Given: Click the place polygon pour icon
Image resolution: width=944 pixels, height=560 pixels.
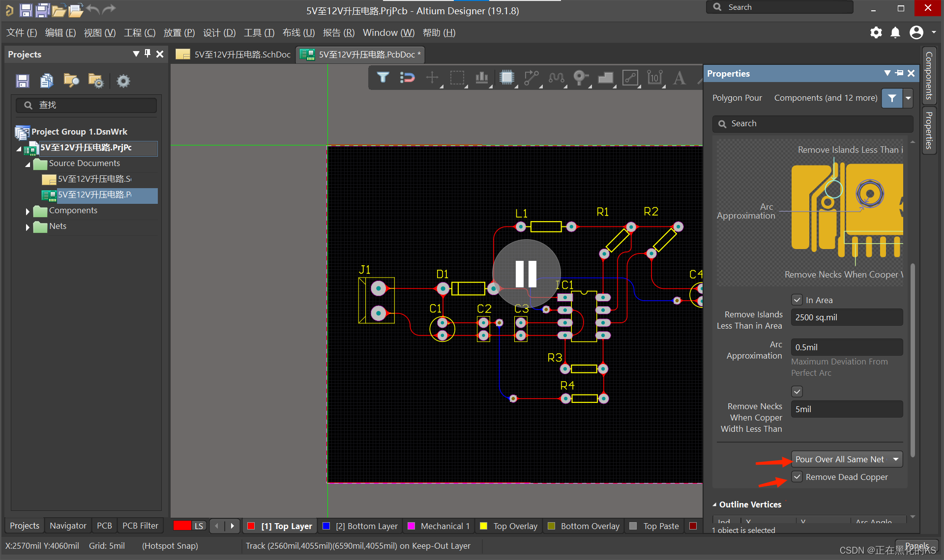Looking at the screenshot, I should click(605, 78).
